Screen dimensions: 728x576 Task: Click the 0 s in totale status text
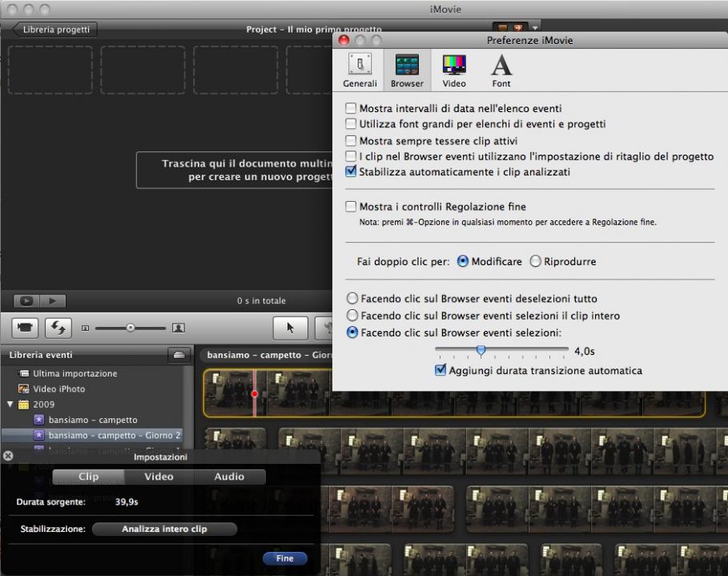(261, 301)
